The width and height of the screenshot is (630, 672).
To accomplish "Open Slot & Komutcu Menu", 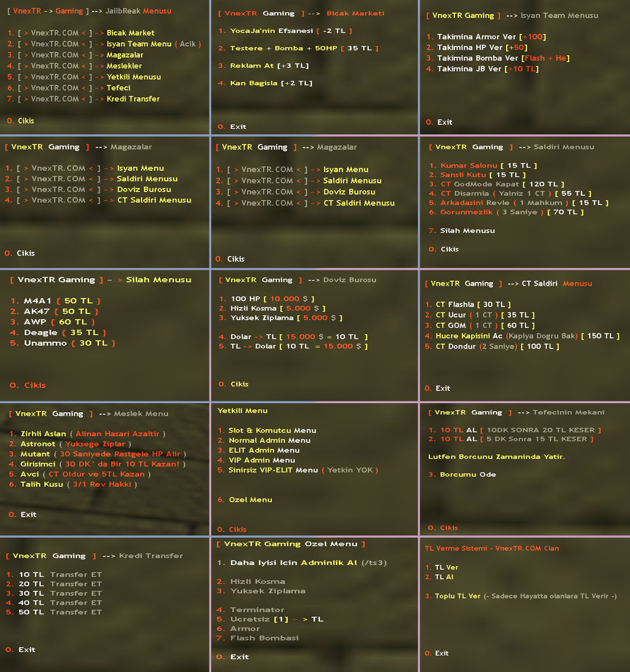I will point(267,430).
